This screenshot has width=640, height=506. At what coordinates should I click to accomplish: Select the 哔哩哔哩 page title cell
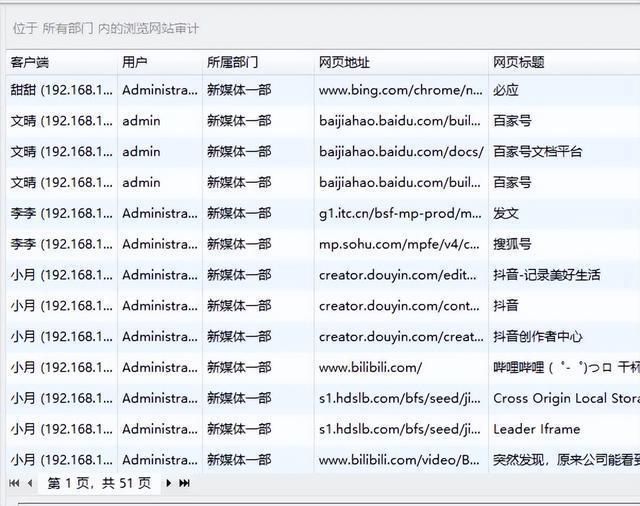[564, 367]
